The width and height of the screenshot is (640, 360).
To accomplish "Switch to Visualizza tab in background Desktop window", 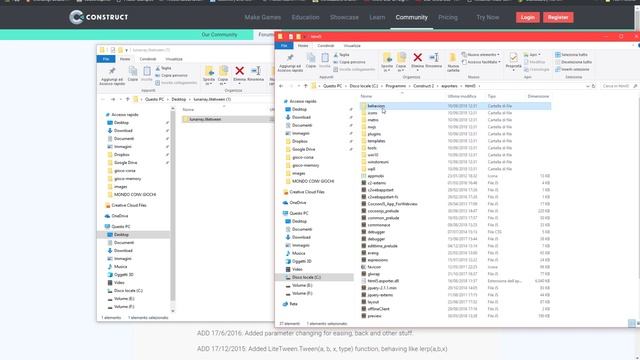I will (x=174, y=59).
